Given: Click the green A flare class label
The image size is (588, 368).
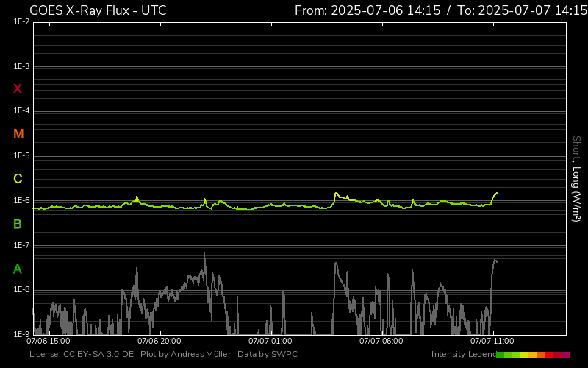Looking at the screenshot, I should 18,269.
